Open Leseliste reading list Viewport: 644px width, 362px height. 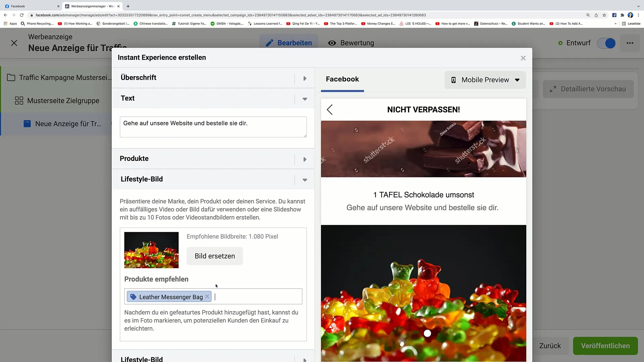[631, 23]
